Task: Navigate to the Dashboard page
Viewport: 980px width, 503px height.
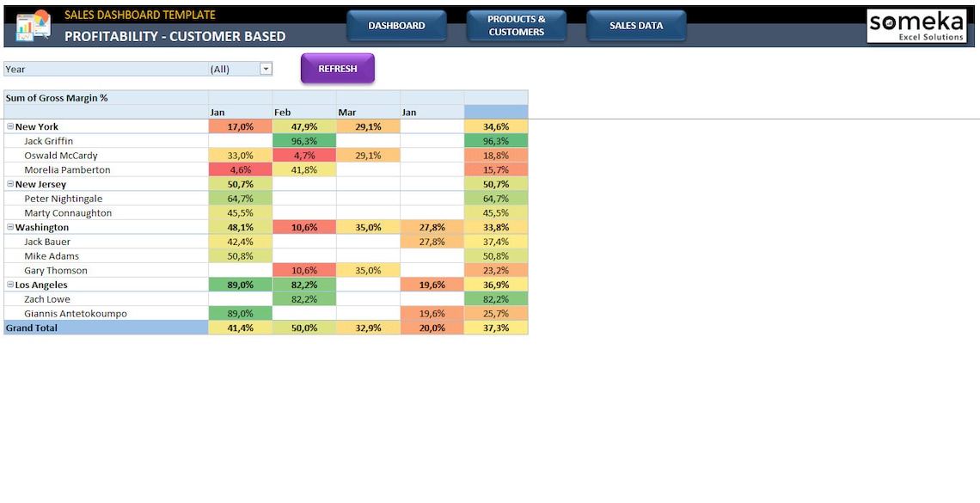Action: coord(396,25)
